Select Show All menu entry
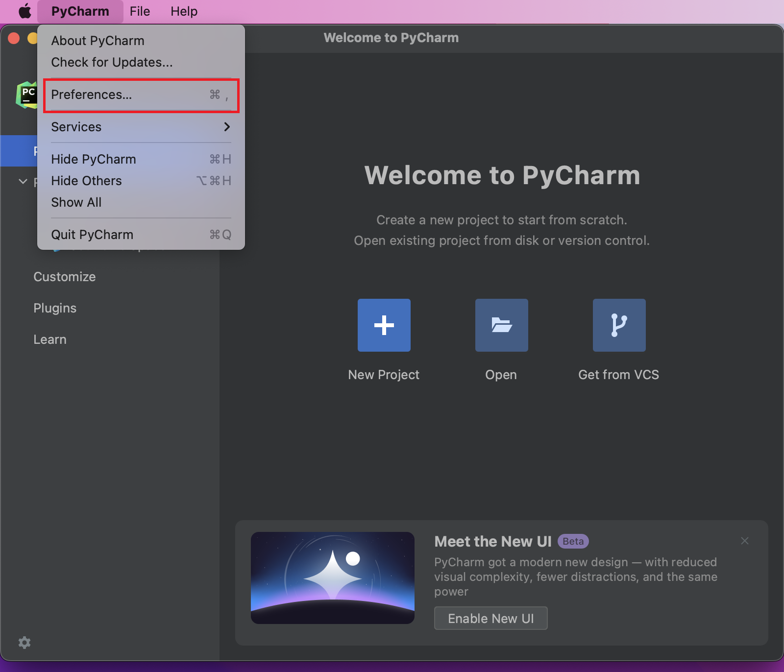This screenshot has height=672, width=784. (141, 202)
